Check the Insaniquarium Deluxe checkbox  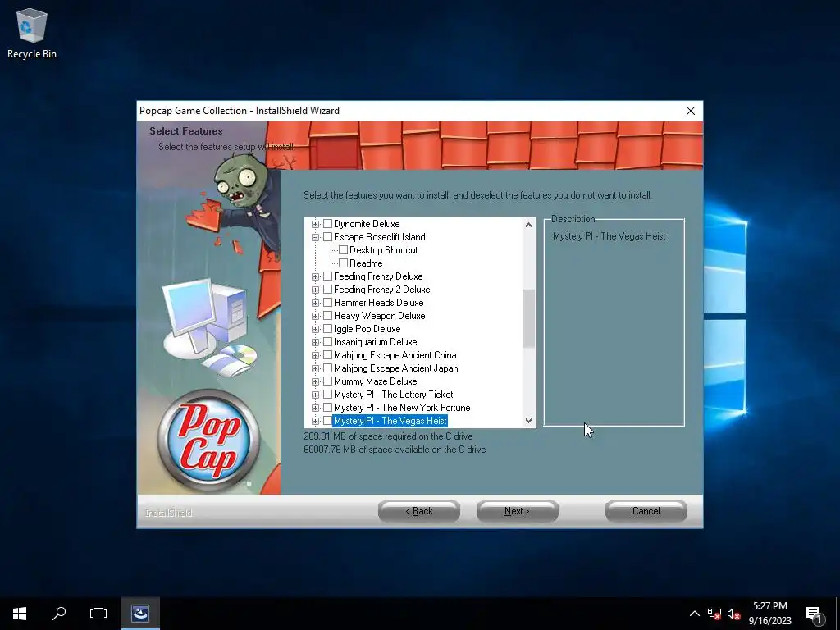[328, 342]
